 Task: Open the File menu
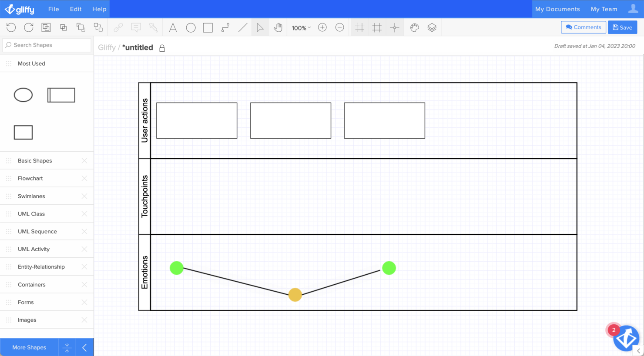click(54, 9)
